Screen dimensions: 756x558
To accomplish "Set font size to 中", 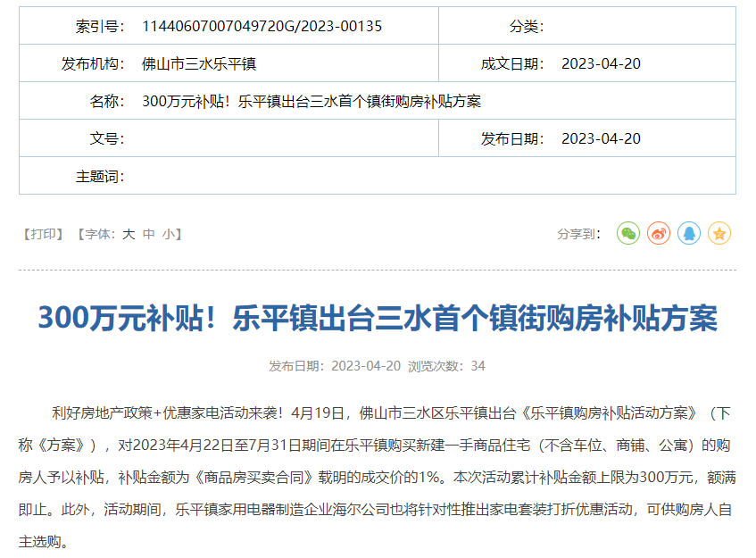I will [x=148, y=234].
